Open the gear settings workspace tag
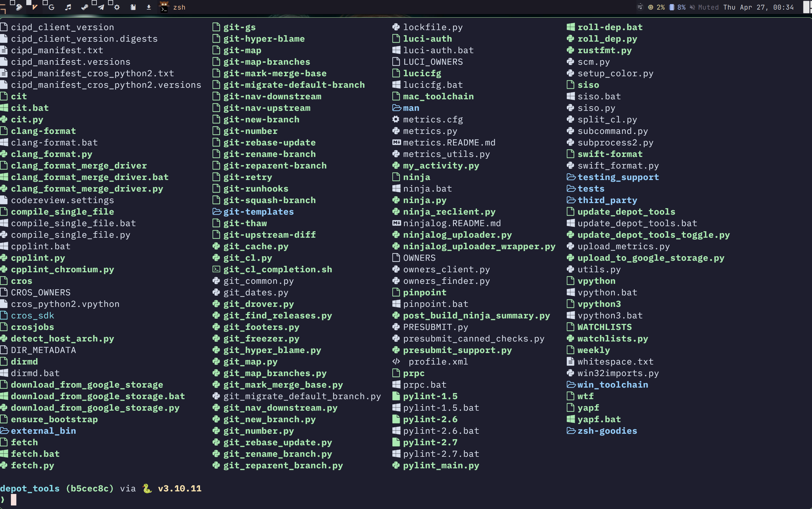The image size is (812, 509). coord(117,7)
